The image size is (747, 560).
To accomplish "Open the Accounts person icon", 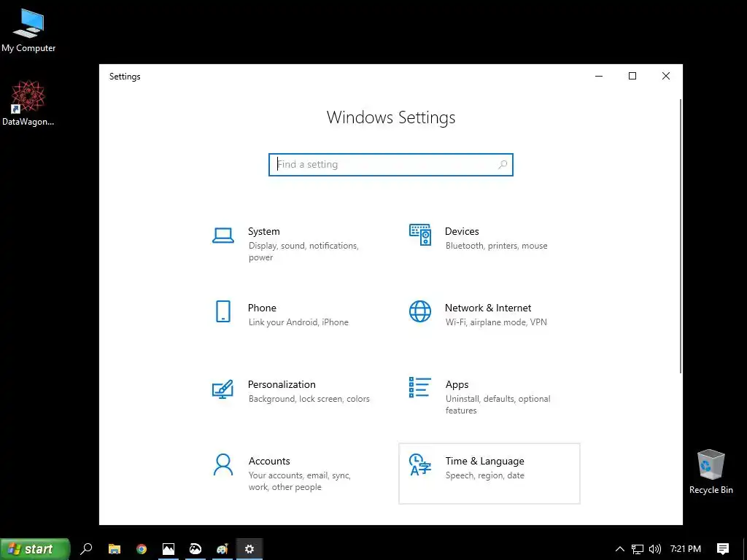I will pos(223,464).
